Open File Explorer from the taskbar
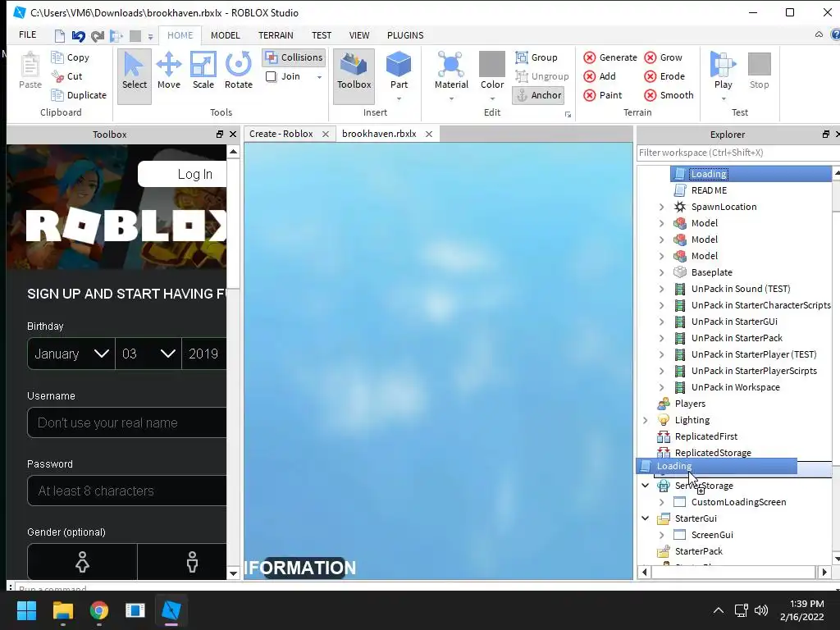Image resolution: width=840 pixels, height=630 pixels. pos(62,610)
